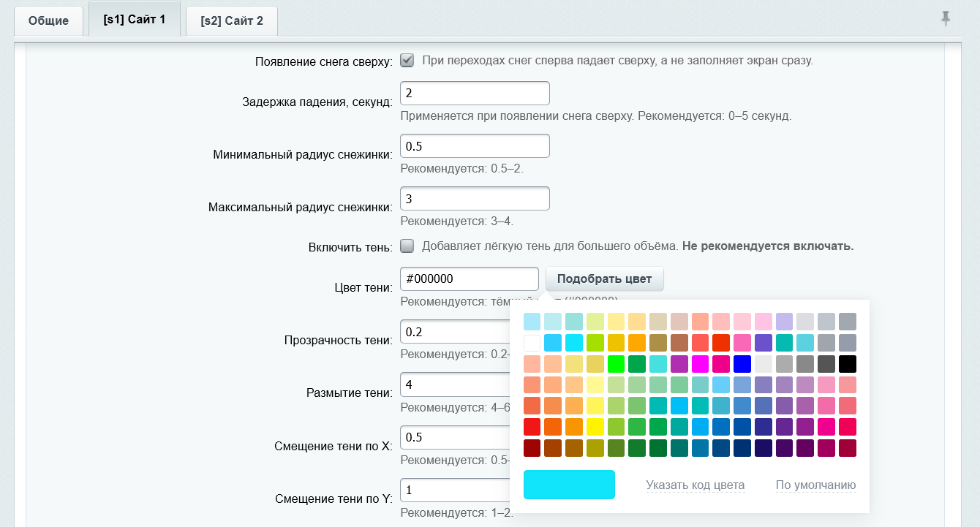Pick the white color swatch
This screenshot has width=980, height=527.
532,343
